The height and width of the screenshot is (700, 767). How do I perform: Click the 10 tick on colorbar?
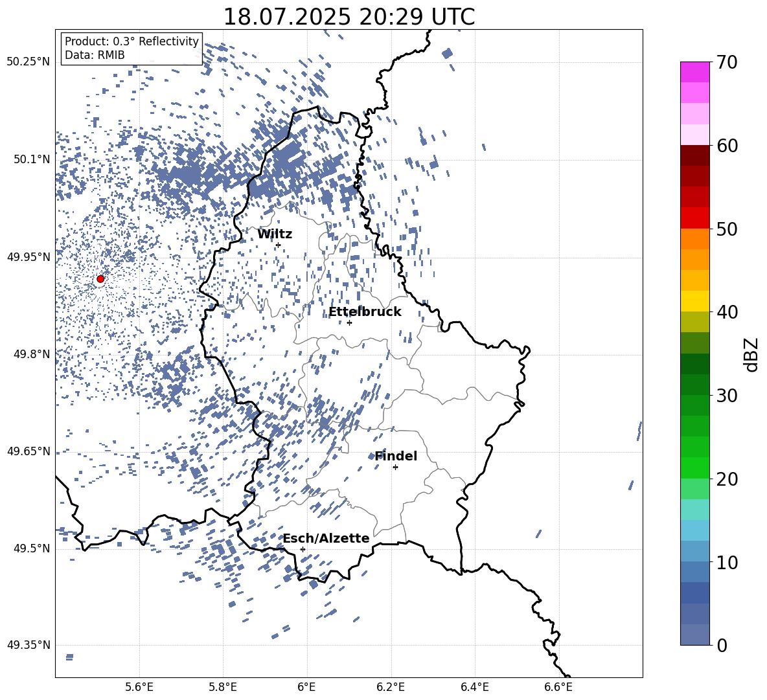click(727, 562)
